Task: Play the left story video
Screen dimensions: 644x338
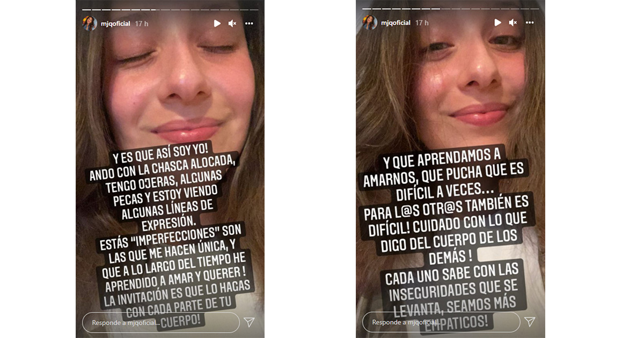Action: pyautogui.click(x=217, y=23)
